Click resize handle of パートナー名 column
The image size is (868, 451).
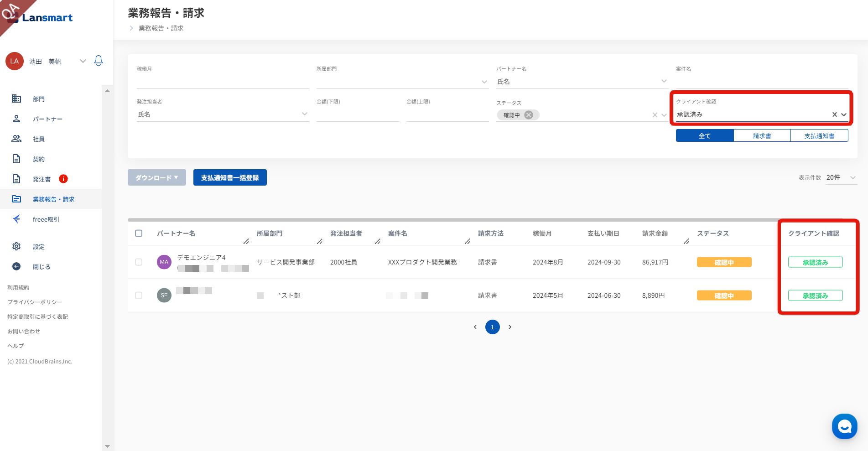[246, 241]
